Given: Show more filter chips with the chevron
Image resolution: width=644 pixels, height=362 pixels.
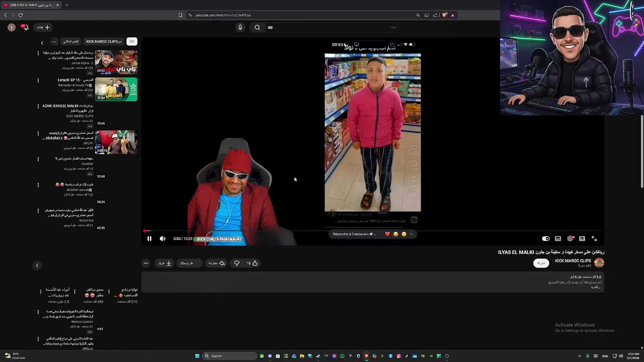Looking at the screenshot, I should 42,42.
